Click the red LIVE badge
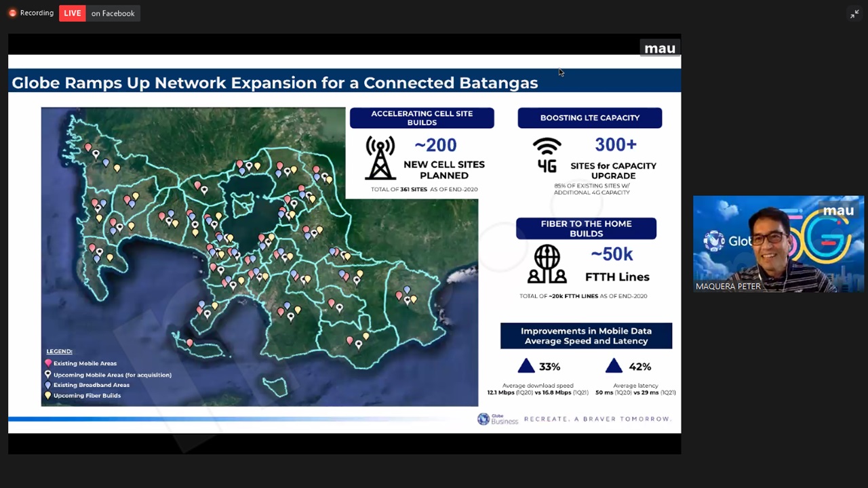 tap(73, 13)
